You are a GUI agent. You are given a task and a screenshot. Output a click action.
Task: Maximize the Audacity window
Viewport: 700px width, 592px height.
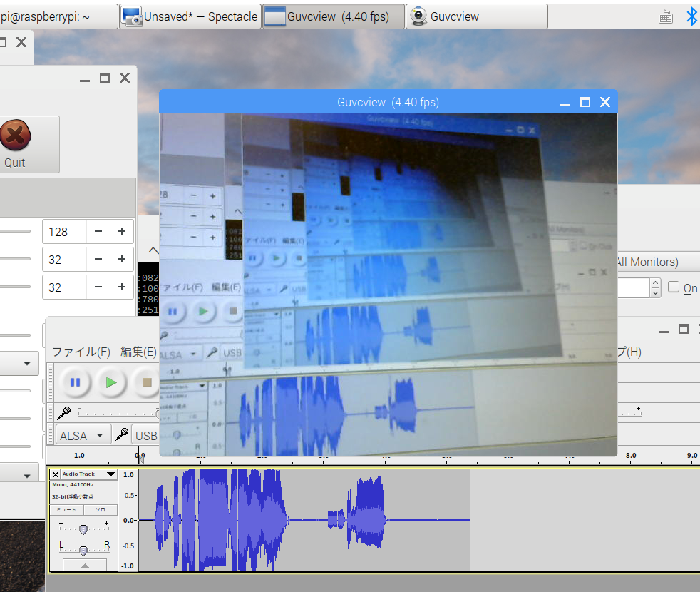pos(683,330)
